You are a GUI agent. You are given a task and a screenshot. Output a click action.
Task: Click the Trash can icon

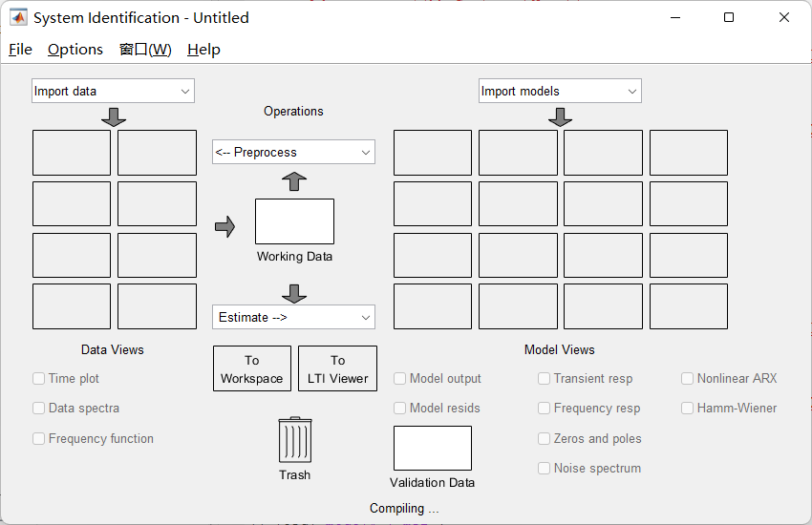tap(294, 440)
